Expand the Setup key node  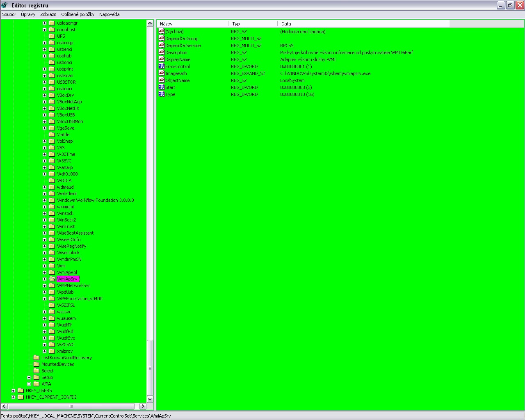pos(29,377)
